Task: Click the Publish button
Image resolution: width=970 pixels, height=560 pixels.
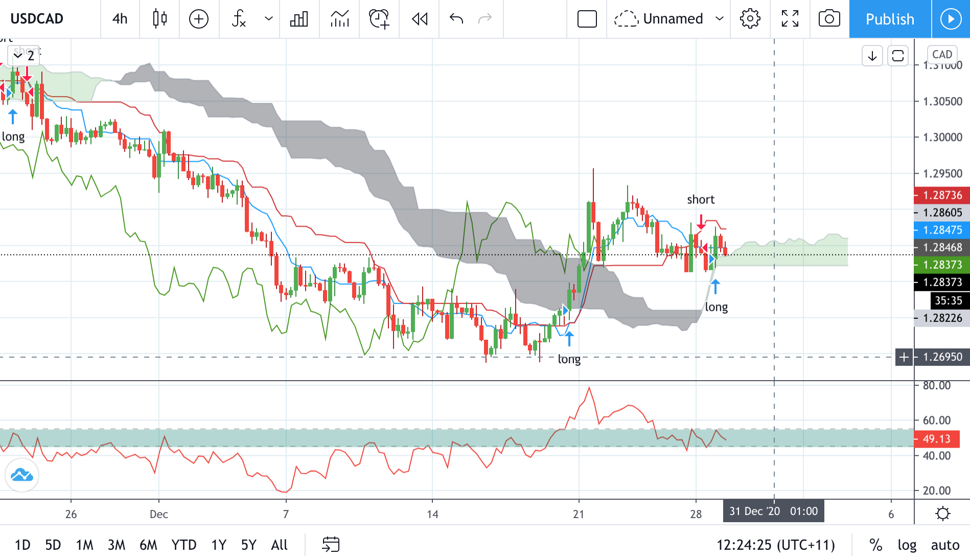Action: (890, 19)
